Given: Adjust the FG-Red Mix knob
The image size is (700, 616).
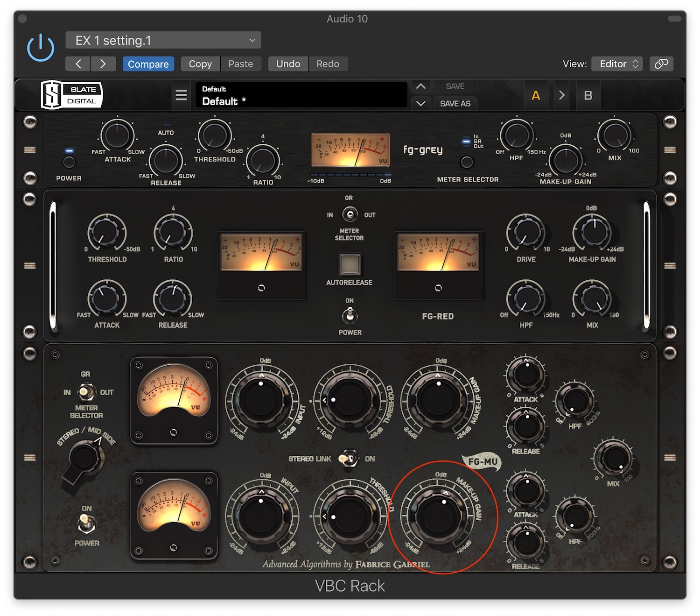Looking at the screenshot, I should (592, 298).
